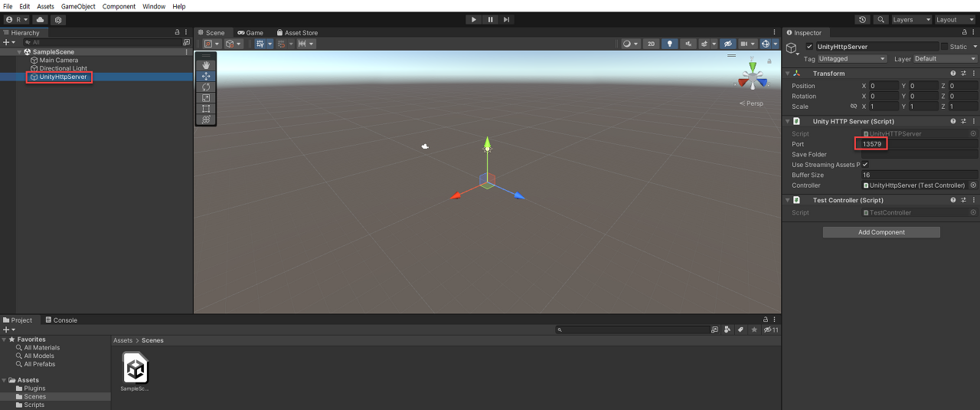Open Test Controller component preset settings

(x=963, y=200)
